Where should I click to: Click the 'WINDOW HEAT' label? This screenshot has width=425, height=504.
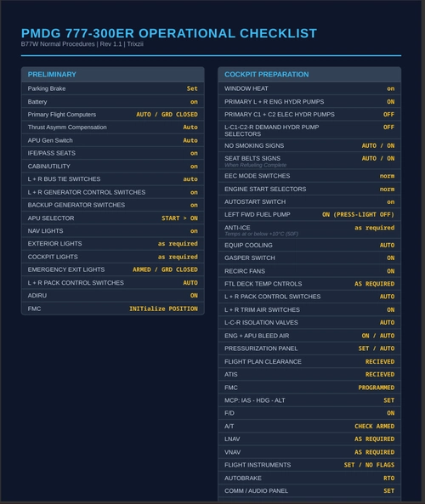[246, 88]
